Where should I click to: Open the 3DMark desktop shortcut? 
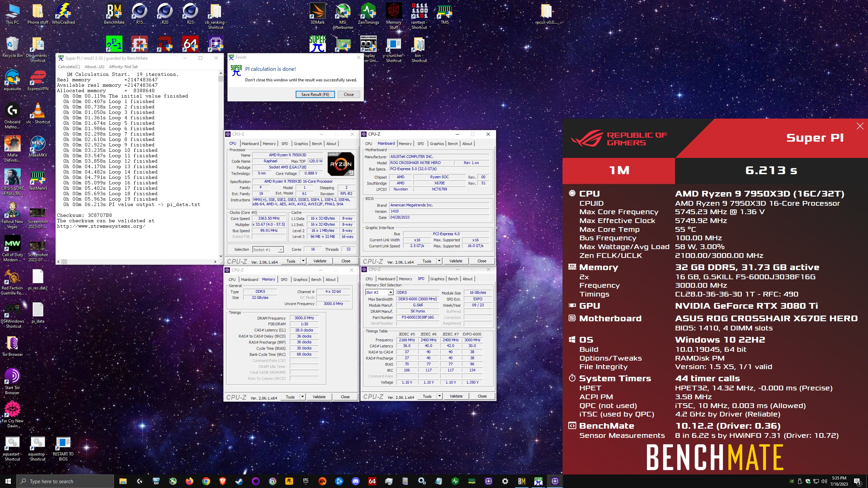[317, 14]
